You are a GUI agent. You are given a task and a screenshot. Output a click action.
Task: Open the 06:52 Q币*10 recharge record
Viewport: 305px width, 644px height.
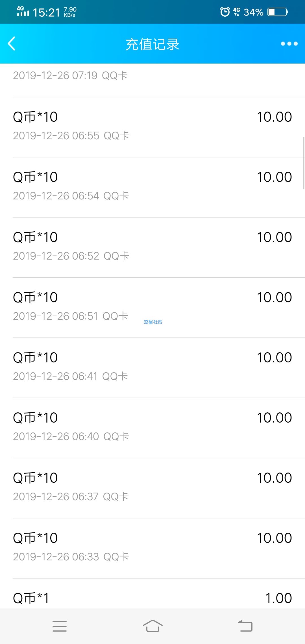(x=152, y=247)
